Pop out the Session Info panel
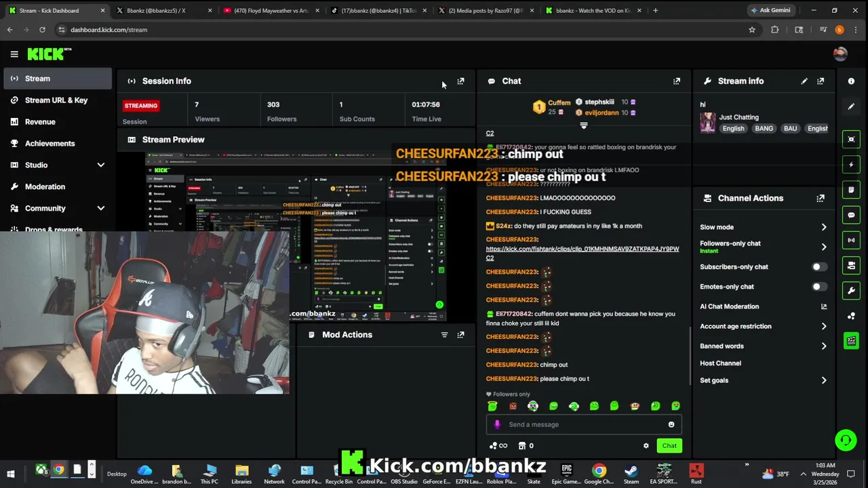The height and width of the screenshot is (488, 868). [x=460, y=81]
